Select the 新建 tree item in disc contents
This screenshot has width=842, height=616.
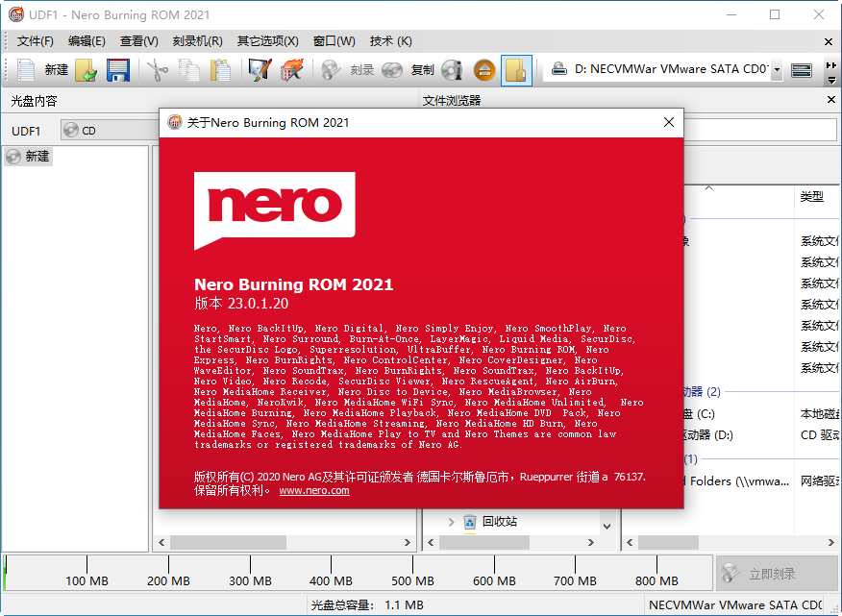click(29, 157)
